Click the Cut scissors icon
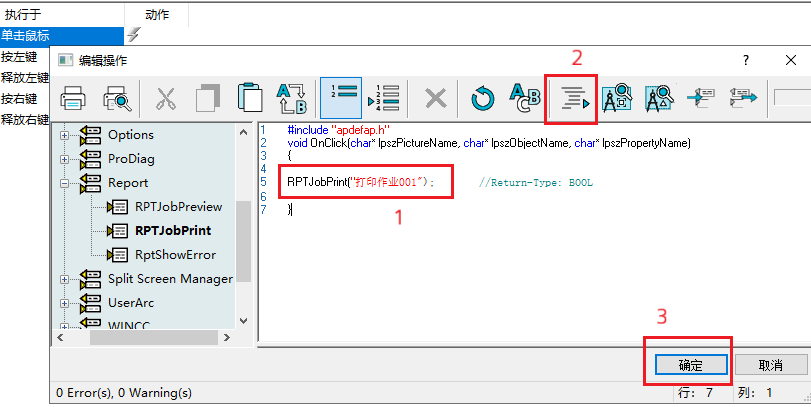 (x=165, y=98)
